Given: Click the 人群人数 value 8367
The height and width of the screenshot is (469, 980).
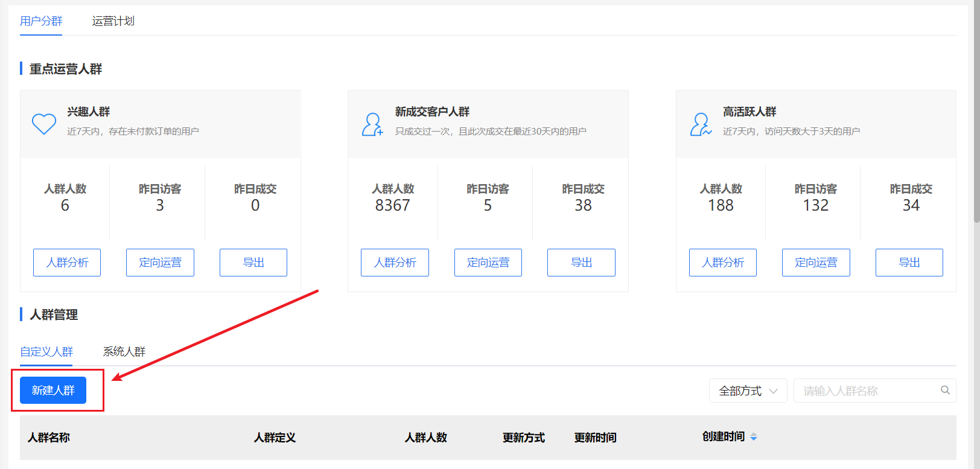Looking at the screenshot, I should [393, 205].
